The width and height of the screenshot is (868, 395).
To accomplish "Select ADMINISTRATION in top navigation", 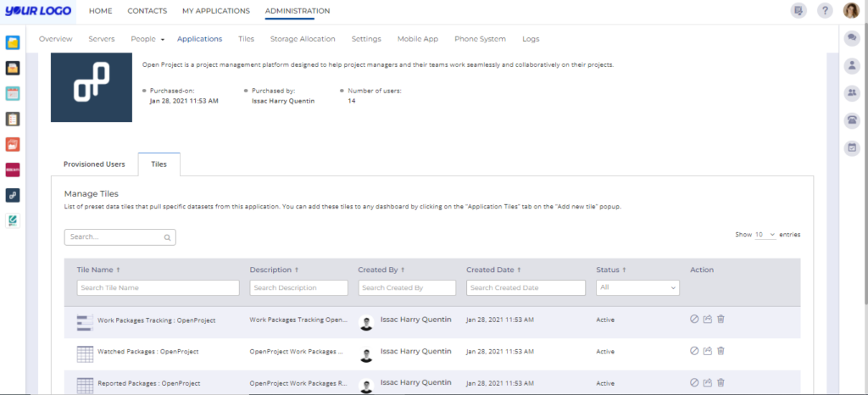I will tap(298, 10).
